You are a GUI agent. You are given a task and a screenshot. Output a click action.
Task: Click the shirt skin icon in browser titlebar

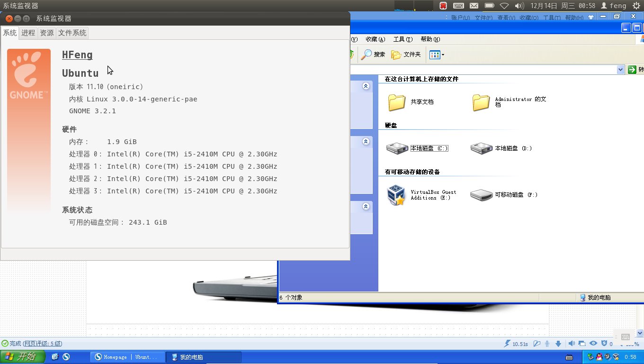coord(590,17)
